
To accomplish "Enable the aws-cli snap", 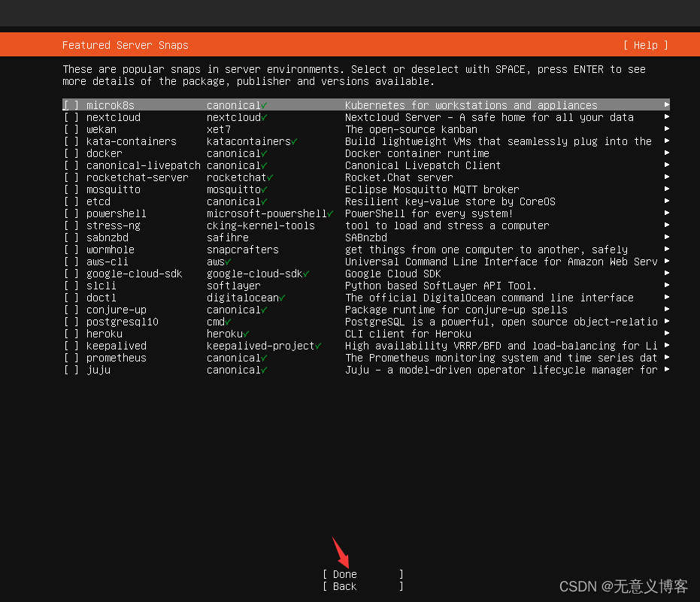I will (69, 262).
